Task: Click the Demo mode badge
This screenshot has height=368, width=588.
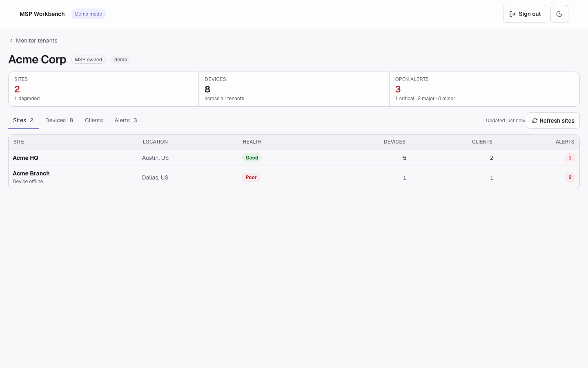Action: point(89,14)
